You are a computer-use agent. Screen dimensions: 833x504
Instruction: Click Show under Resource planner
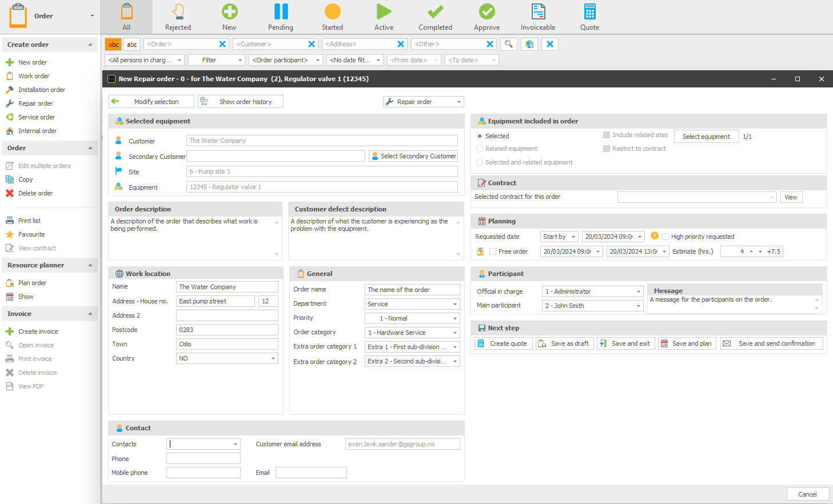(26, 297)
